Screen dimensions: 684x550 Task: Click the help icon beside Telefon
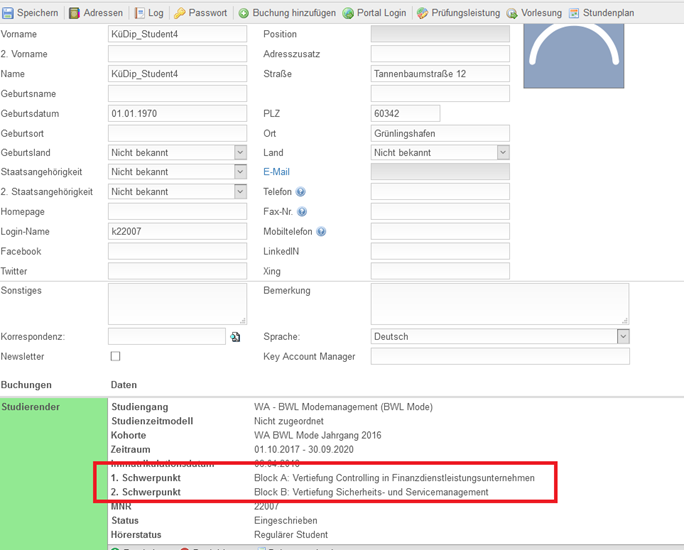[300, 192]
